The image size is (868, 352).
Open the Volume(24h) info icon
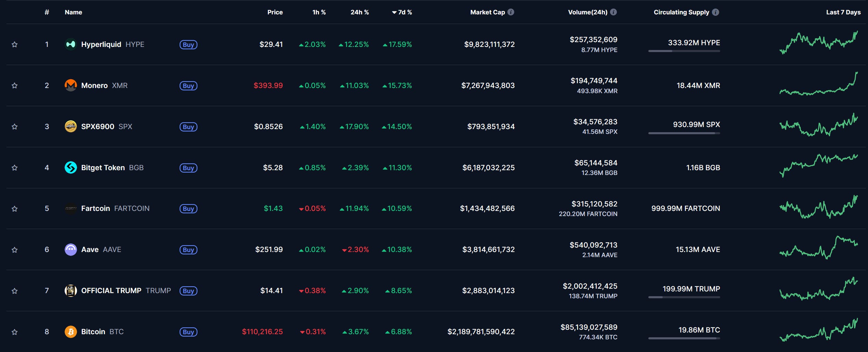point(613,12)
